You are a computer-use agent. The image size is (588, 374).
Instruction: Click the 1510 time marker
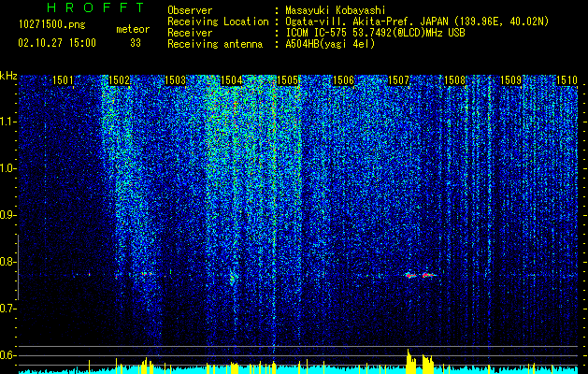tap(566, 80)
